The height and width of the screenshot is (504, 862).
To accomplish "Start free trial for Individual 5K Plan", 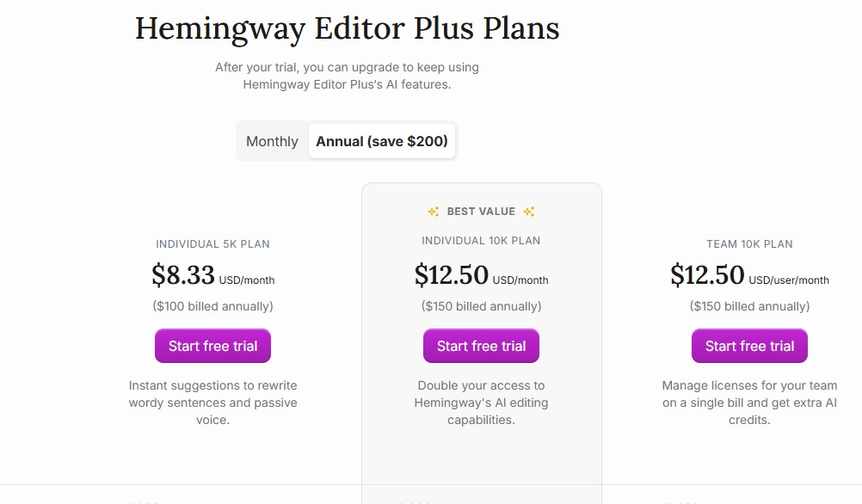I will (x=212, y=345).
